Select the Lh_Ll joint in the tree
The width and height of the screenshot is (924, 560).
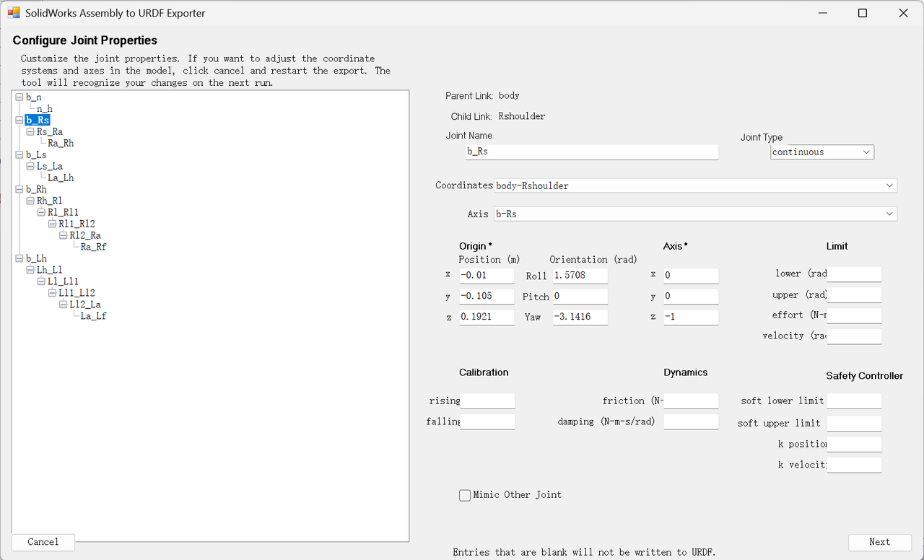click(x=50, y=270)
